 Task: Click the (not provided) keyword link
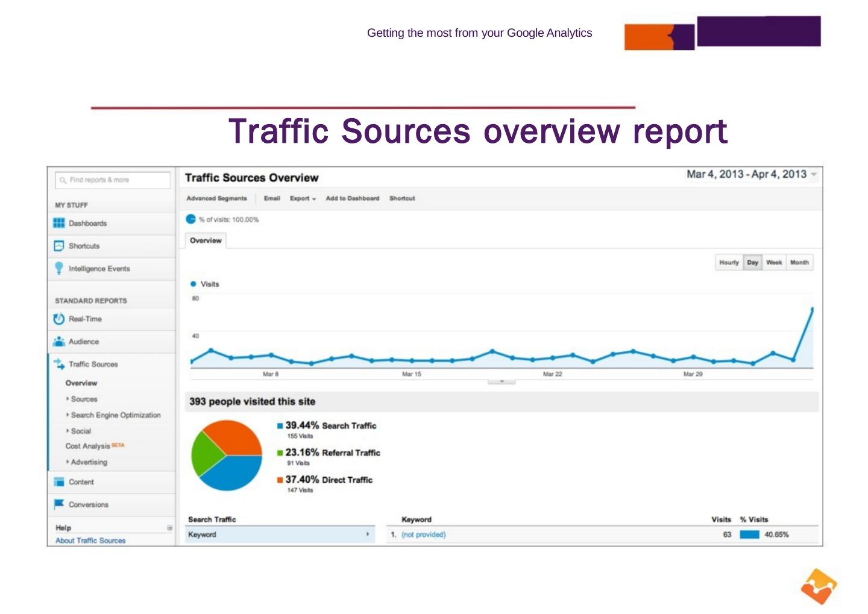(423, 534)
